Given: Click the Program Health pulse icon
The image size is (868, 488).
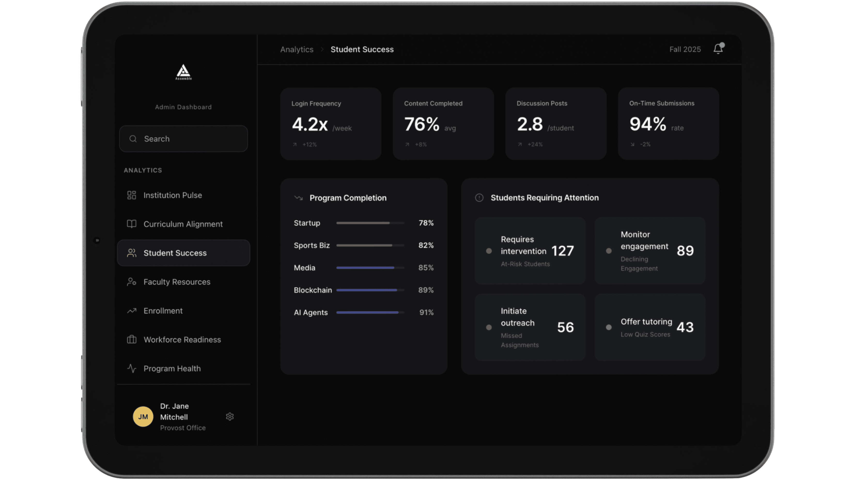Looking at the screenshot, I should (131, 368).
